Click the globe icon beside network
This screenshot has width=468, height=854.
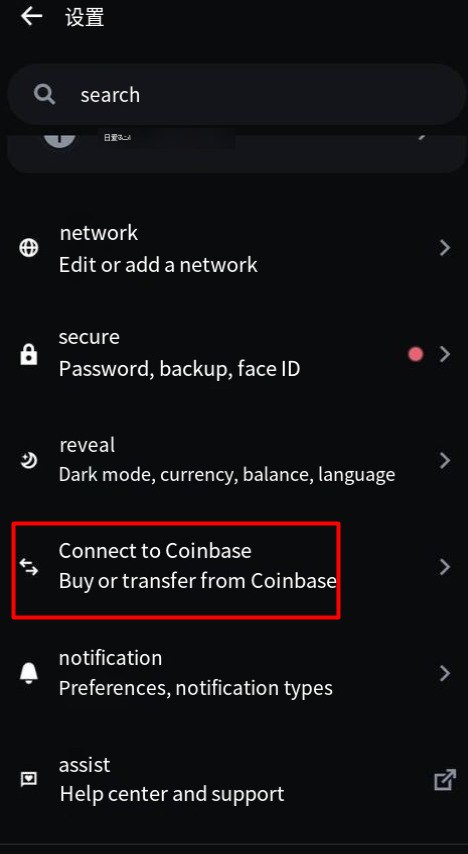point(28,248)
